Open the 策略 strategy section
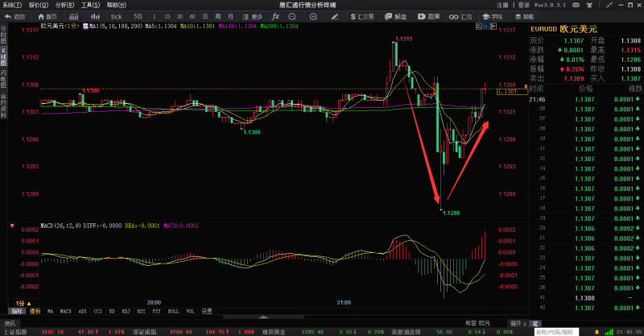The width and height of the screenshot is (644, 336). pyautogui.click(x=524, y=16)
